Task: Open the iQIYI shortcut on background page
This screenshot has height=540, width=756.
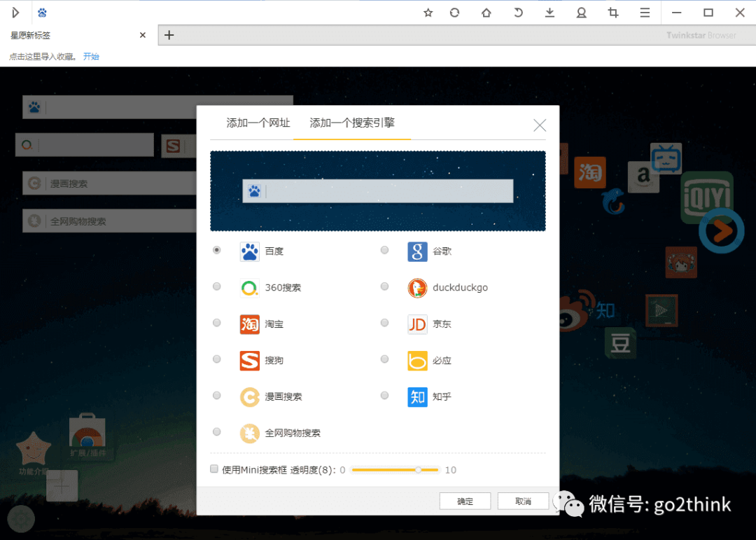Action: [x=707, y=197]
